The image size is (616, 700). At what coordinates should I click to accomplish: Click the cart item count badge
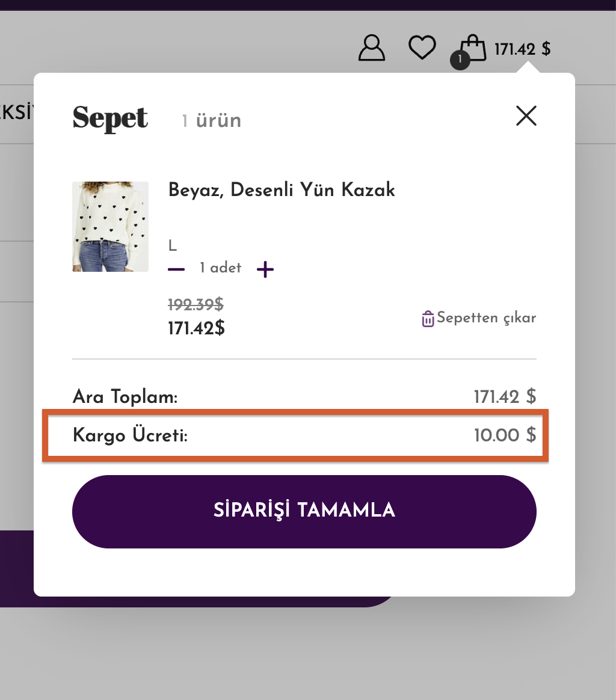coord(460,60)
